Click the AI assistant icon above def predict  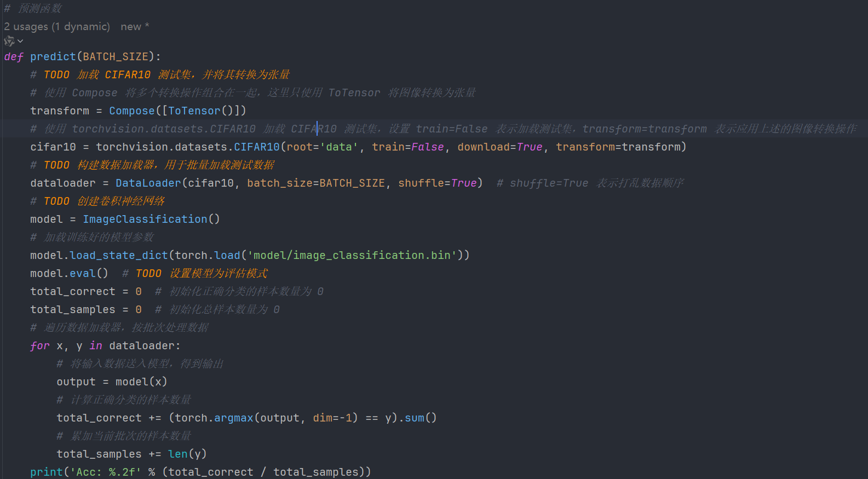coord(9,41)
